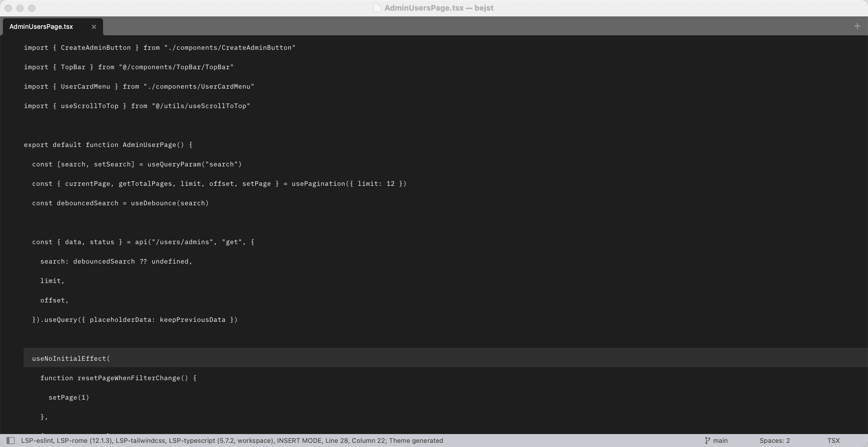The height and width of the screenshot is (447, 868).
Task: Click usePagination call in the code
Action: point(318,184)
